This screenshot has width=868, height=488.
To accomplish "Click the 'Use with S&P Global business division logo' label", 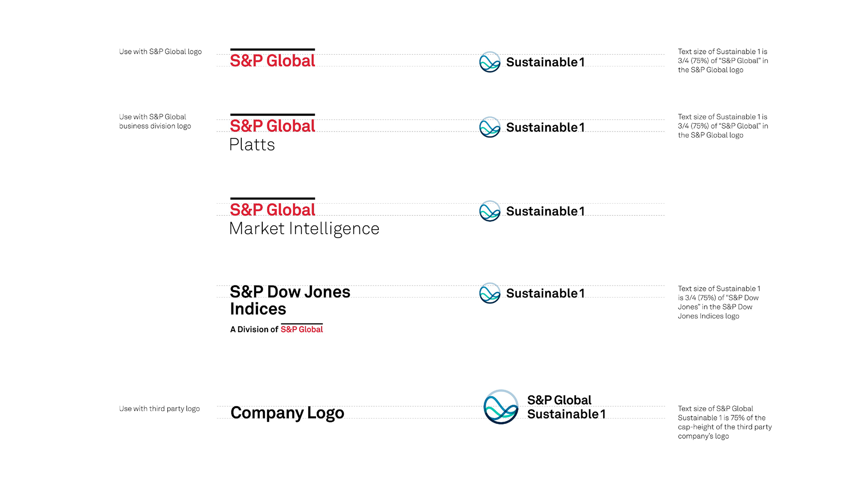I will [155, 121].
